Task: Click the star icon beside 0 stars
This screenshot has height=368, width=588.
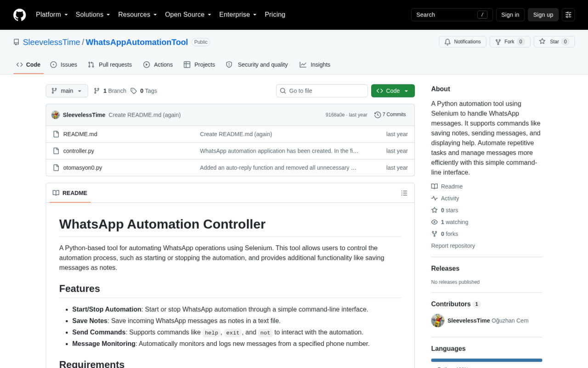Action: coord(435,210)
